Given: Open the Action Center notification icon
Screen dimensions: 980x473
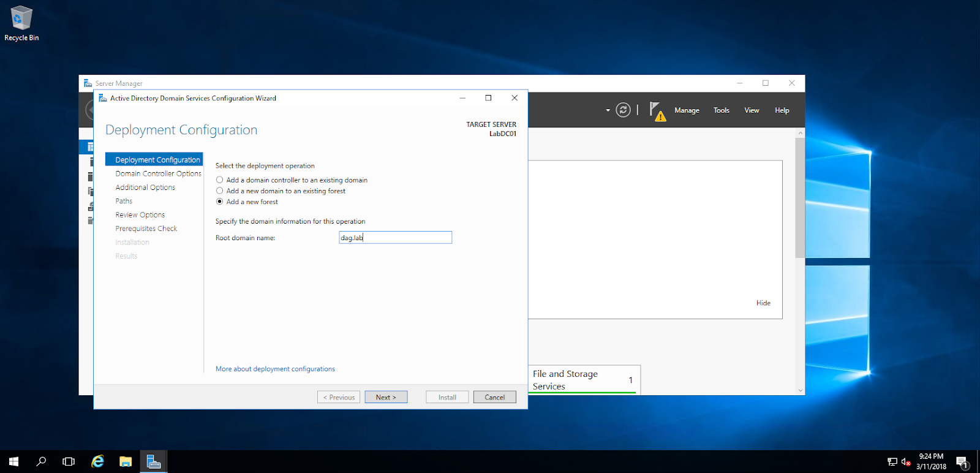Looking at the screenshot, I should coord(962,462).
